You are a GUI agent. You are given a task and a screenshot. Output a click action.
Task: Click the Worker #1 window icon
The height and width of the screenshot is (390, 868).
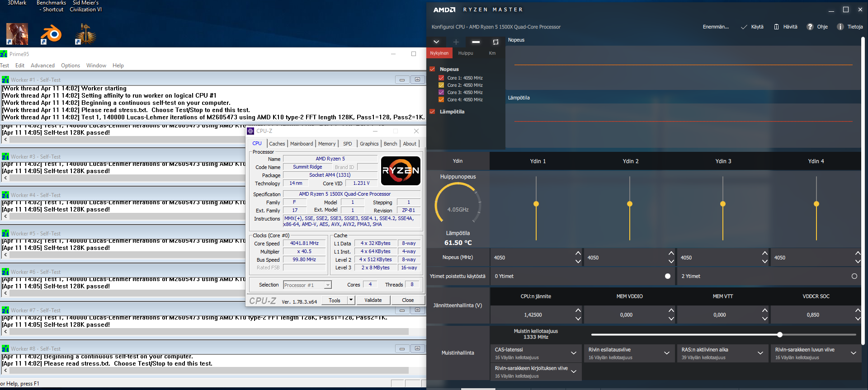pos(5,80)
